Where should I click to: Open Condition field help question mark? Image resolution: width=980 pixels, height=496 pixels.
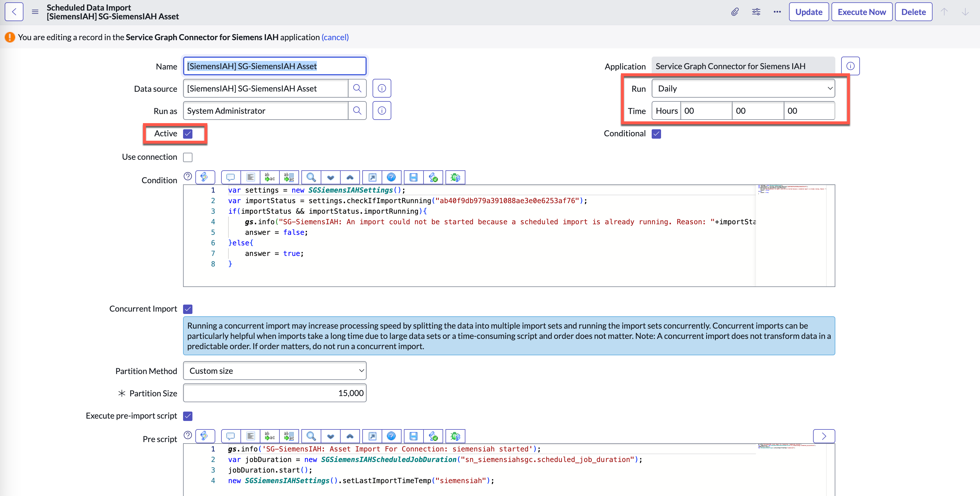187,176
